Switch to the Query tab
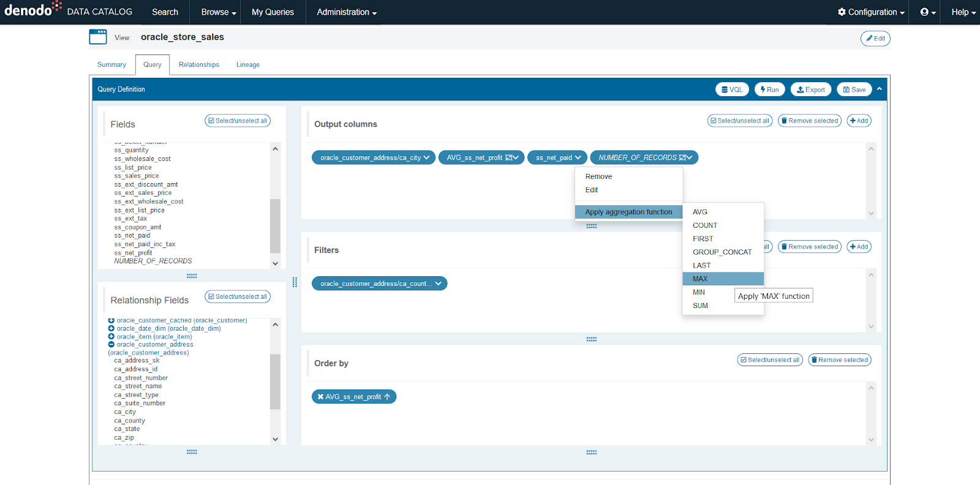 [153, 64]
